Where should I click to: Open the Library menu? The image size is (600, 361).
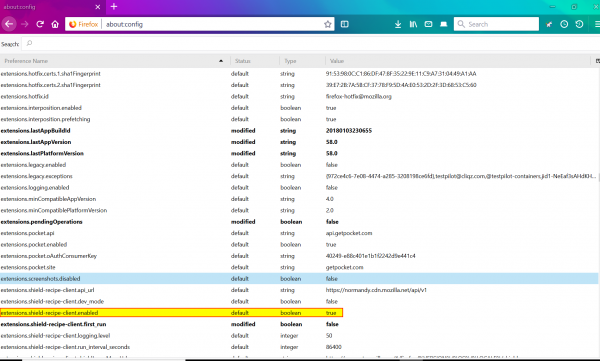(x=413, y=24)
